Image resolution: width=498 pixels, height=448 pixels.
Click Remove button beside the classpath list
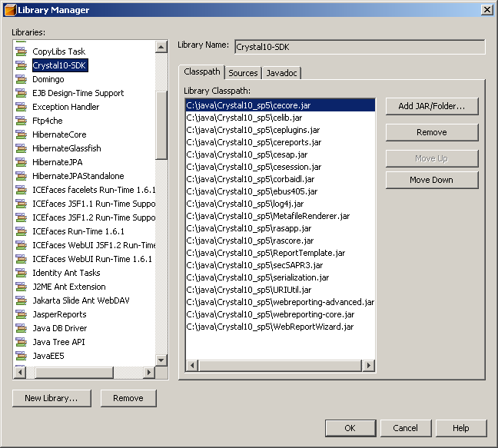click(432, 132)
